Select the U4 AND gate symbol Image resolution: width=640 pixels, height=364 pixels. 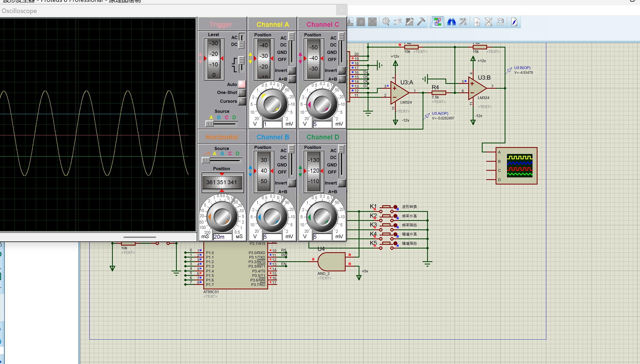click(x=331, y=262)
